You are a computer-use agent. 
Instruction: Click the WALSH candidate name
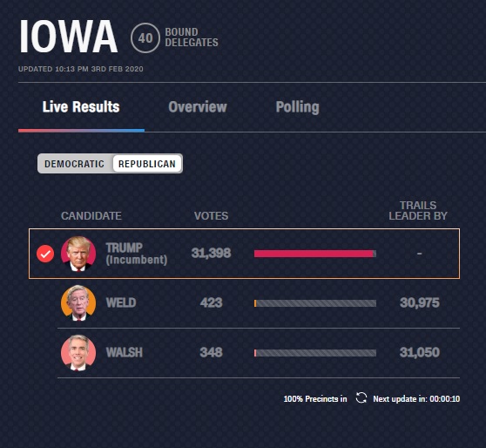click(x=125, y=352)
